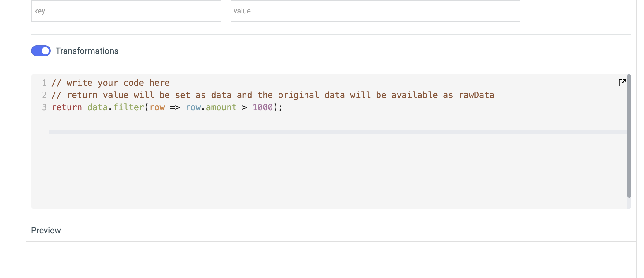Screen dimensions: 644x278
Task: Click the code editor vertical scrollbar
Action: tap(629, 136)
